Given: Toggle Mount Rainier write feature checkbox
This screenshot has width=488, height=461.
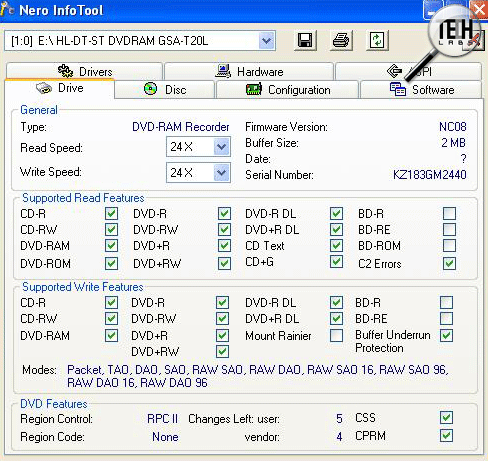Looking at the screenshot, I should tap(336, 336).
